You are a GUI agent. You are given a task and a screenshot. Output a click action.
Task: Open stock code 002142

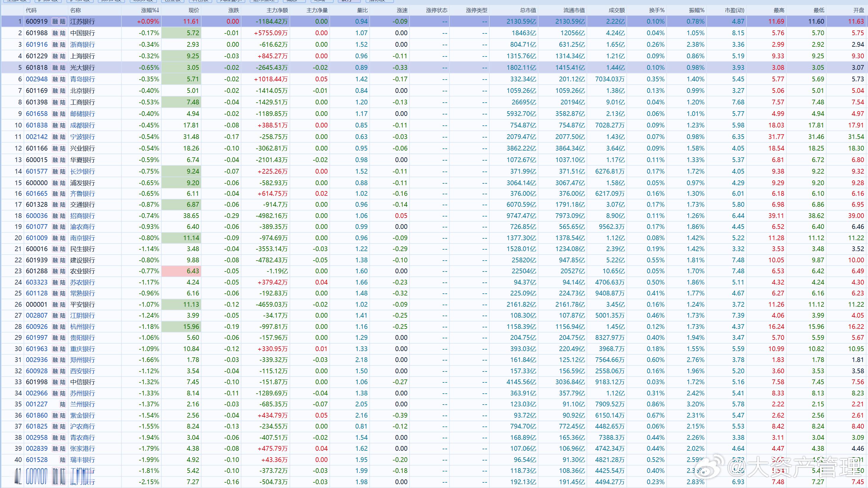pyautogui.click(x=37, y=137)
